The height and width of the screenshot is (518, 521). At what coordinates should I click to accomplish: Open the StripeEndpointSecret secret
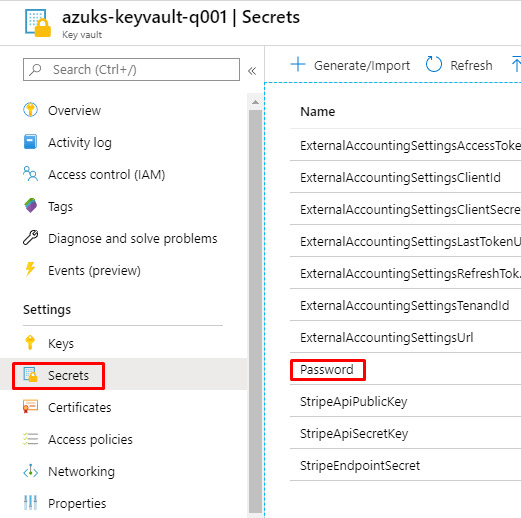[x=360, y=466]
